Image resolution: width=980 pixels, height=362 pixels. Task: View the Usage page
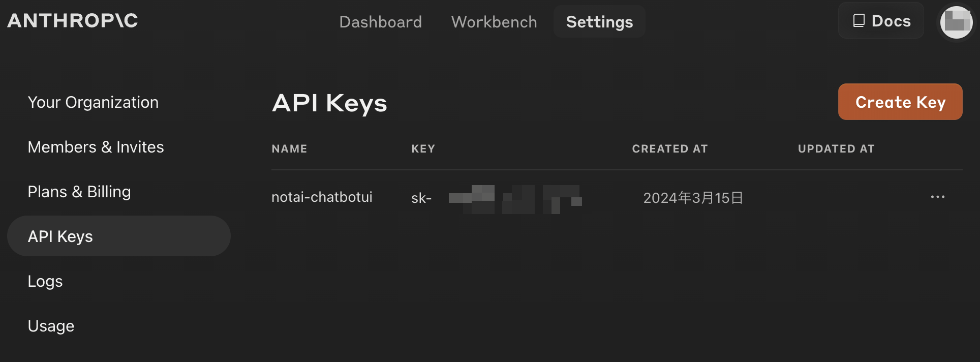coord(51,326)
